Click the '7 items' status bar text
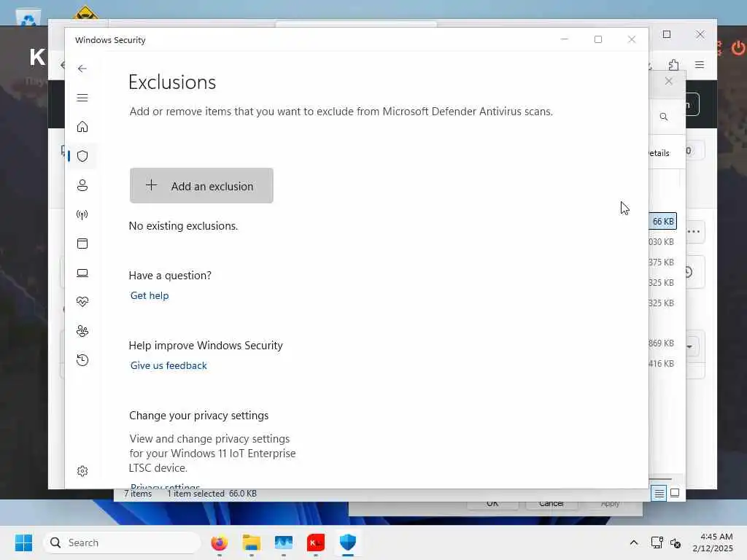 click(x=138, y=494)
